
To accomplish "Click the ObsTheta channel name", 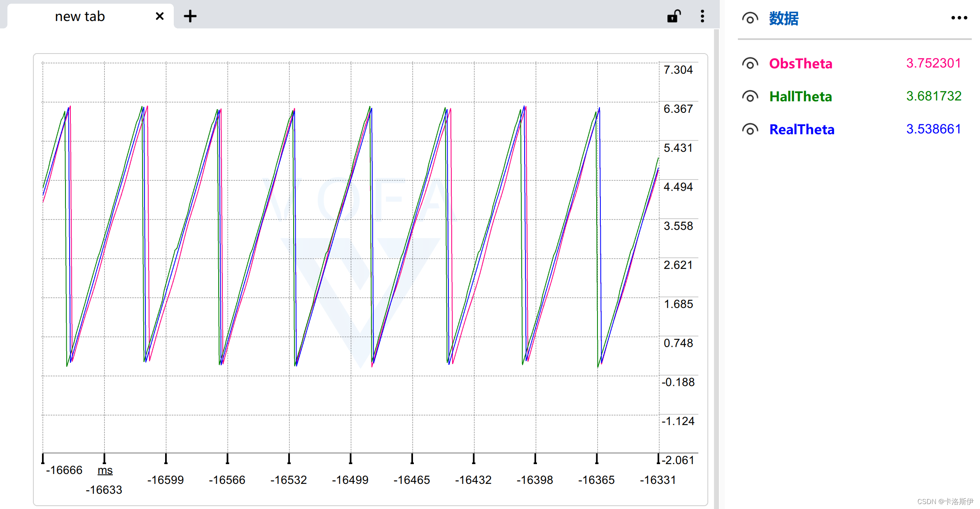I will tap(800, 64).
